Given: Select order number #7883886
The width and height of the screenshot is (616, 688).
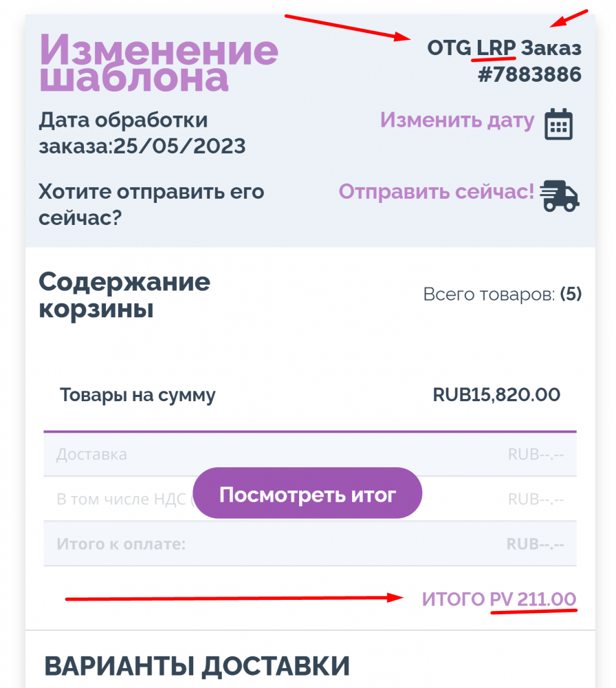Looking at the screenshot, I should [x=529, y=74].
